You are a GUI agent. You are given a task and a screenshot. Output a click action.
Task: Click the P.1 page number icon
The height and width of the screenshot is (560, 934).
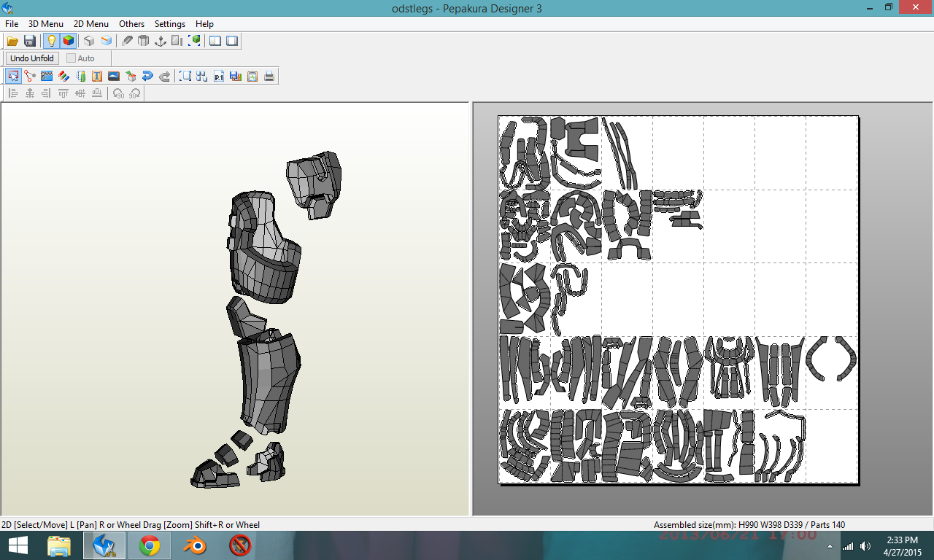219,76
